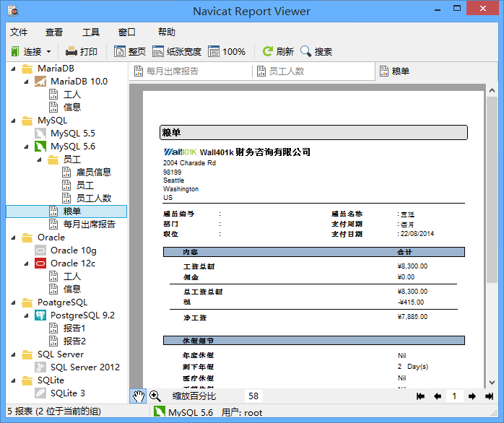The image size is (504, 423).
Task: Click the report scrollbar up arrow
Action: tap(492, 91)
